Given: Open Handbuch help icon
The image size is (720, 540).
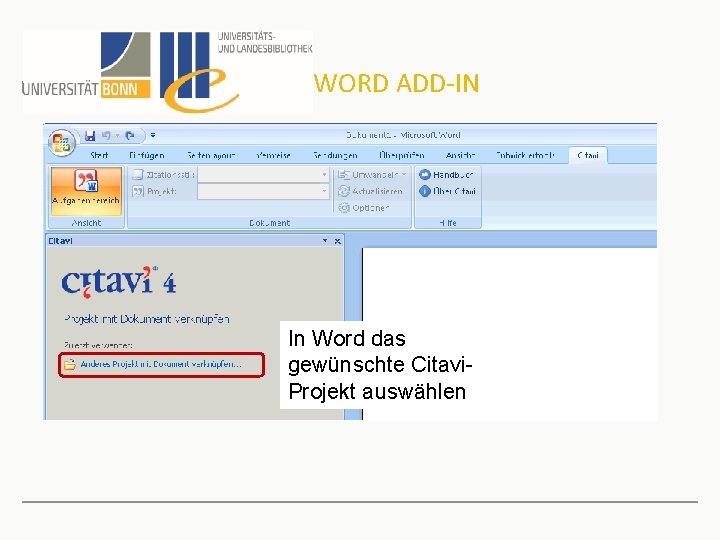Looking at the screenshot, I should pyautogui.click(x=425, y=174).
